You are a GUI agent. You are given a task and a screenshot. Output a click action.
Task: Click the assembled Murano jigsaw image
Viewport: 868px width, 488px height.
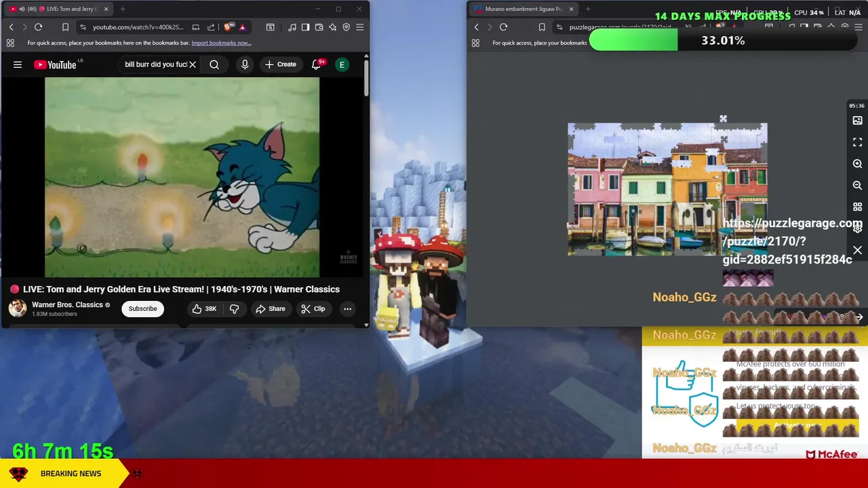667,190
